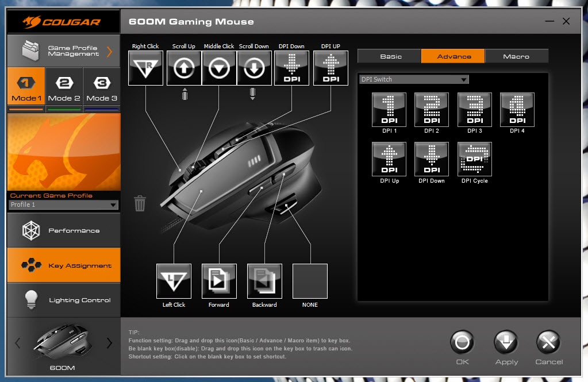
Task: Show the previous device with left arrow
Action: click(x=17, y=342)
